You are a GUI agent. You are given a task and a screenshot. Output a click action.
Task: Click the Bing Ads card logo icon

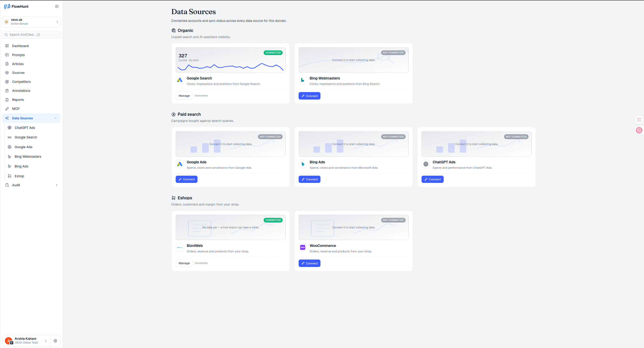click(x=303, y=164)
